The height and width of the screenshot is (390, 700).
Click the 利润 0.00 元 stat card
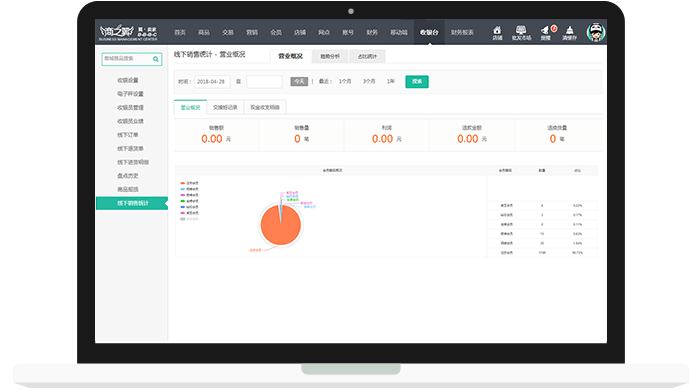coord(387,135)
